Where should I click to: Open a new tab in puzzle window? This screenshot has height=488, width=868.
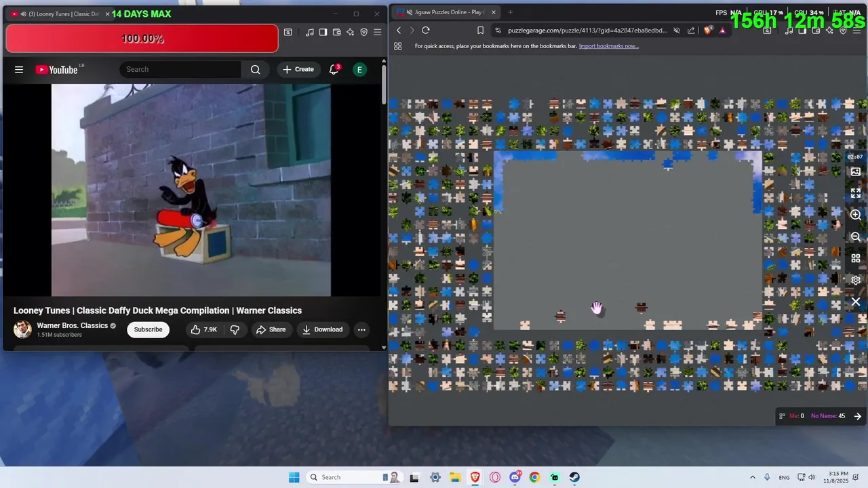pos(510,12)
